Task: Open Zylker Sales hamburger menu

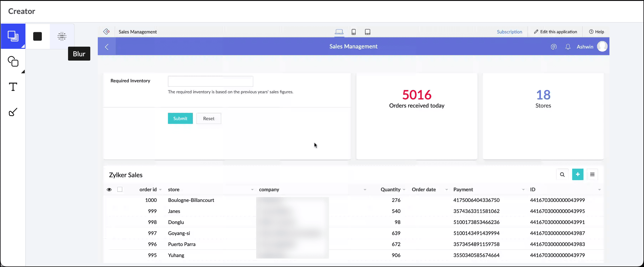Action: pos(592,175)
